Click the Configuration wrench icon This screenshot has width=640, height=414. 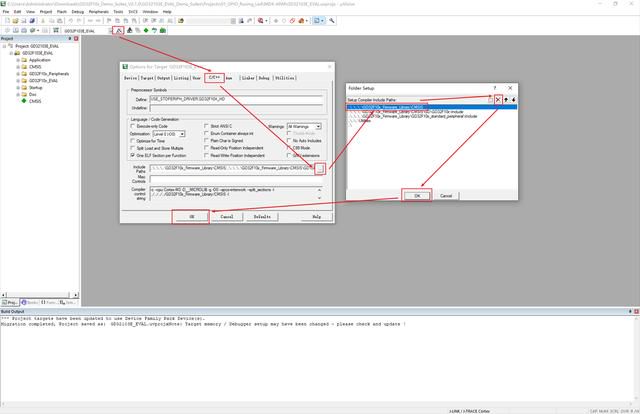click(332, 20)
